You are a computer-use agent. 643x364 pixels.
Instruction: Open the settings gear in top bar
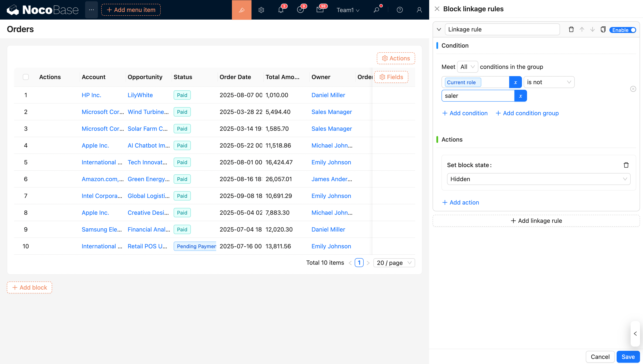pyautogui.click(x=261, y=10)
